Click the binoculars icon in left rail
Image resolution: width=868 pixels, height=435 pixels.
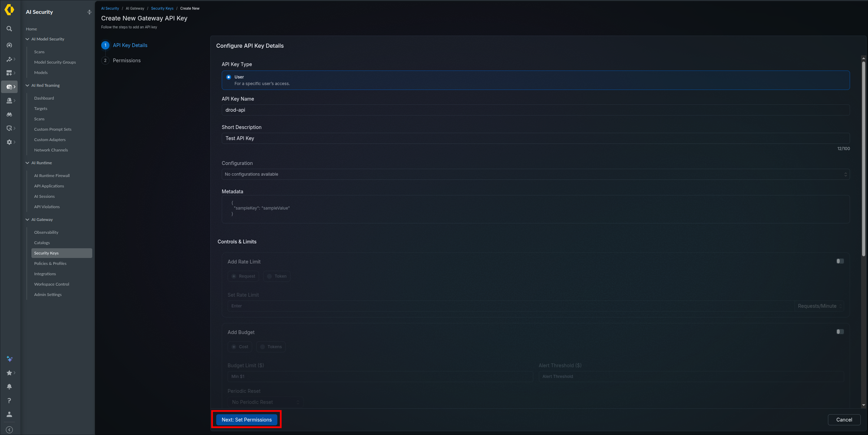(x=9, y=114)
